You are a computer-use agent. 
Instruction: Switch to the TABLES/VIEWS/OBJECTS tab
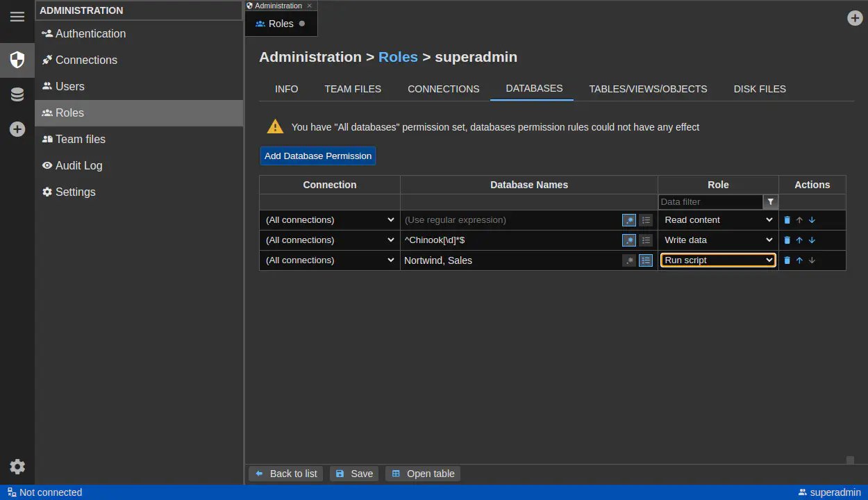click(648, 89)
